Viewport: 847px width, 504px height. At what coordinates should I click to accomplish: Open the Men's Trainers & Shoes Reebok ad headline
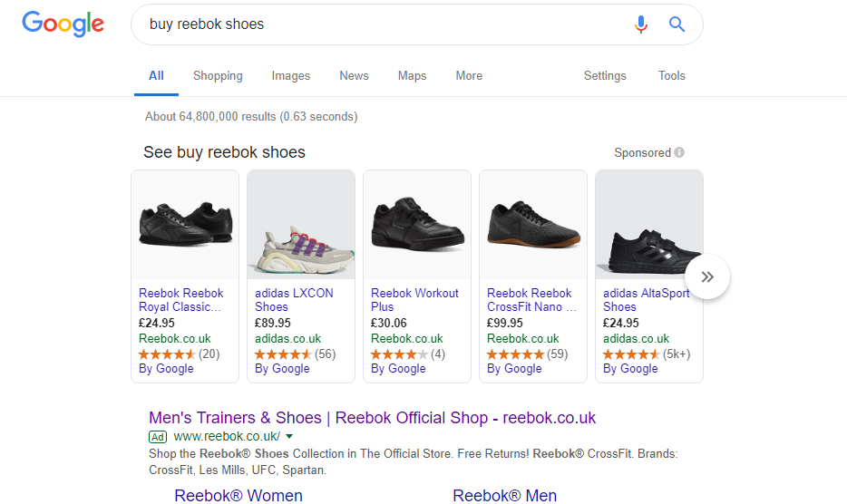coord(372,418)
